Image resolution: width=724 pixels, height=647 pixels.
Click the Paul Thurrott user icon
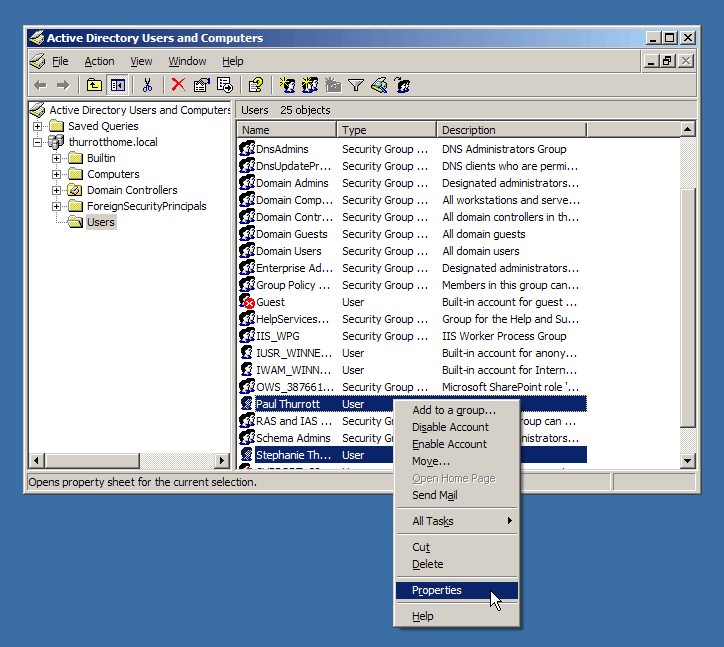247,404
